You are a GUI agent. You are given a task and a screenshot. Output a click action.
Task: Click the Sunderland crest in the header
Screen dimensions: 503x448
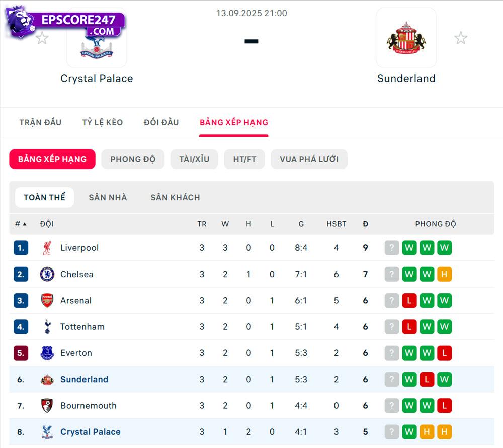[x=406, y=38]
